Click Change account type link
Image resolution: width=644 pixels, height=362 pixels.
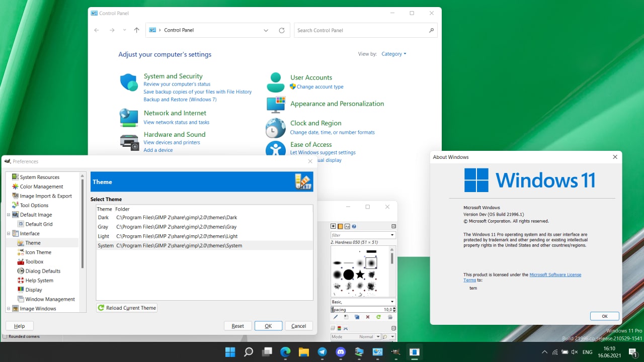coord(320,87)
